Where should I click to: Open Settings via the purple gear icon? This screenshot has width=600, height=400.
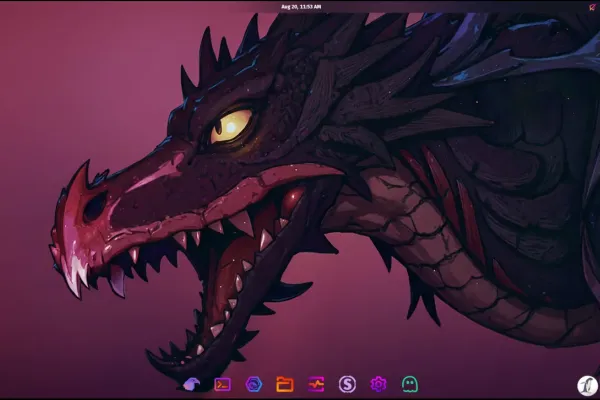click(378, 384)
